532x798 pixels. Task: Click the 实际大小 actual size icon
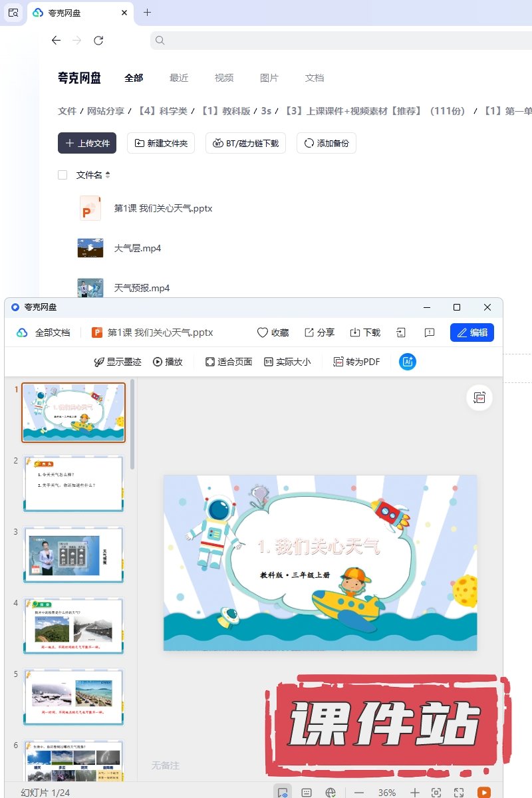click(x=269, y=362)
